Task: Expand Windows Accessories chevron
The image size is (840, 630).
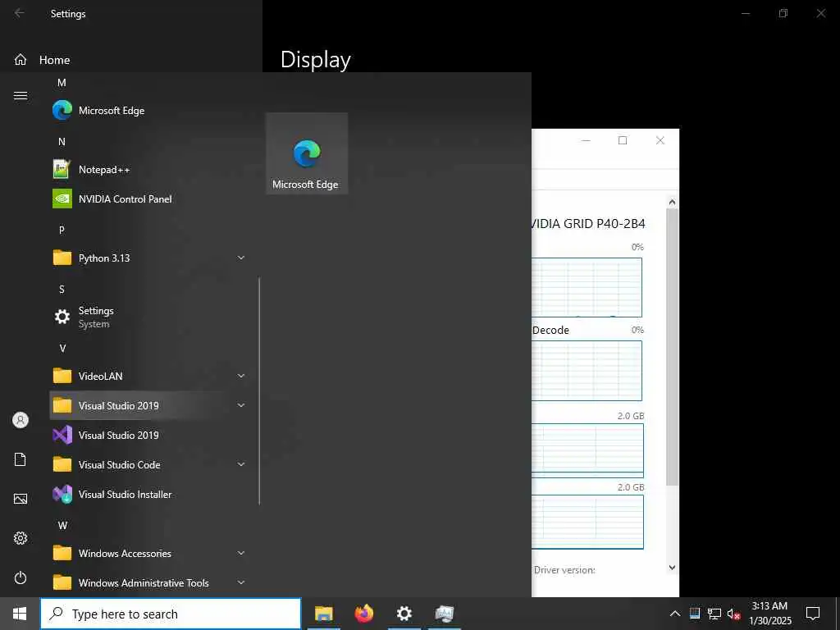Action: click(241, 553)
